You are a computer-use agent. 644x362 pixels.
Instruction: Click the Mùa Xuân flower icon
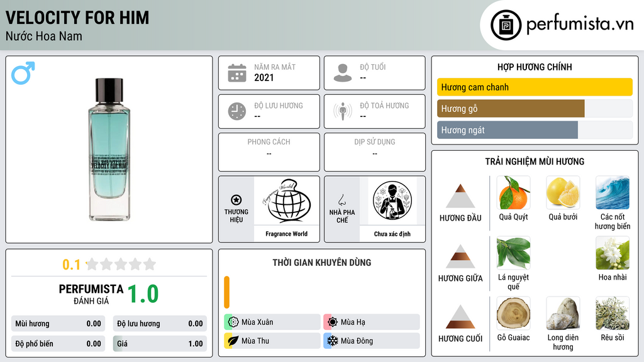(x=233, y=322)
